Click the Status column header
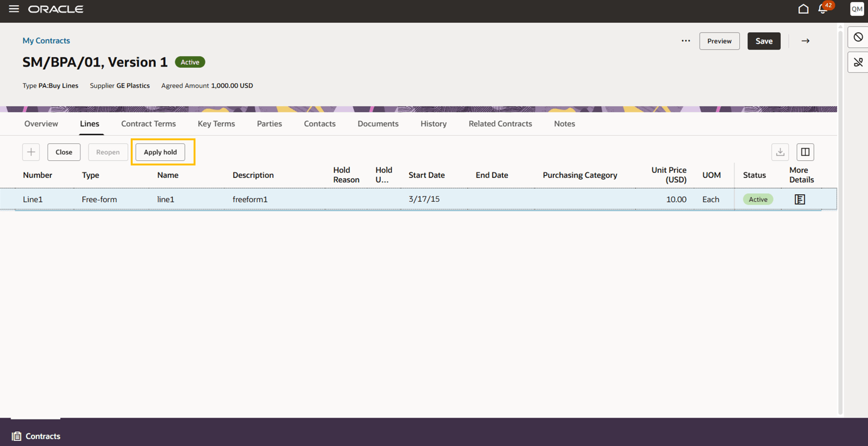 coord(754,175)
